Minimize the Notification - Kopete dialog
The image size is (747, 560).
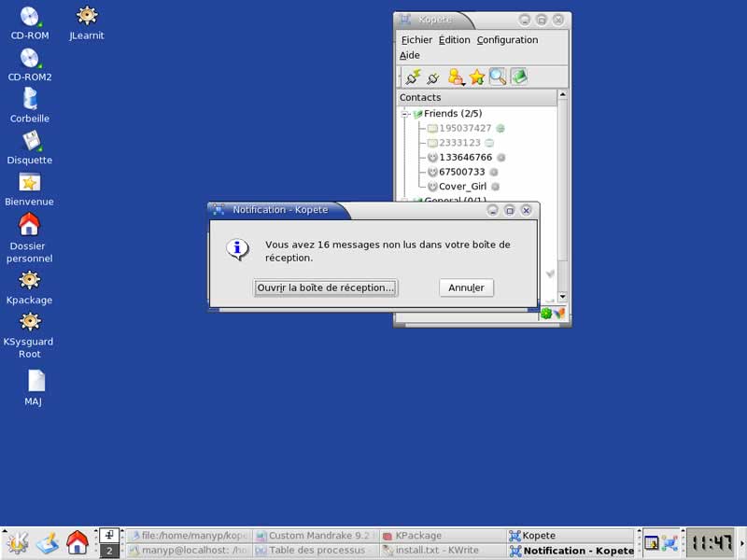493,211
